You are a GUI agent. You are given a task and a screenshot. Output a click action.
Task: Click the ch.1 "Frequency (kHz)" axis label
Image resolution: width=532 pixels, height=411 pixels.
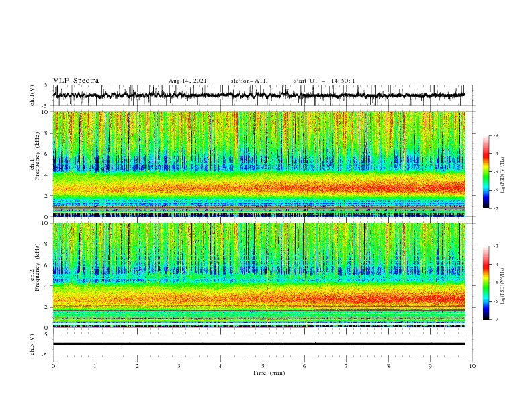click(x=38, y=154)
